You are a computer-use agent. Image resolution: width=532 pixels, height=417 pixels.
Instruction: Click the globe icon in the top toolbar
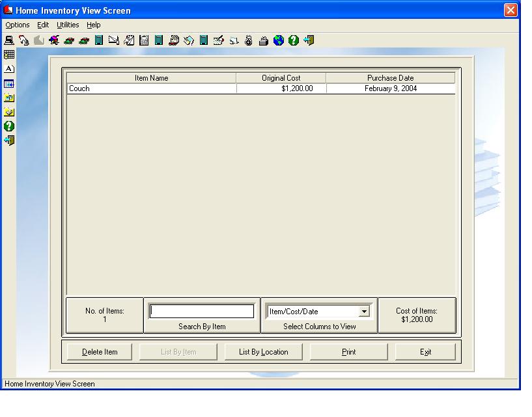(x=279, y=40)
